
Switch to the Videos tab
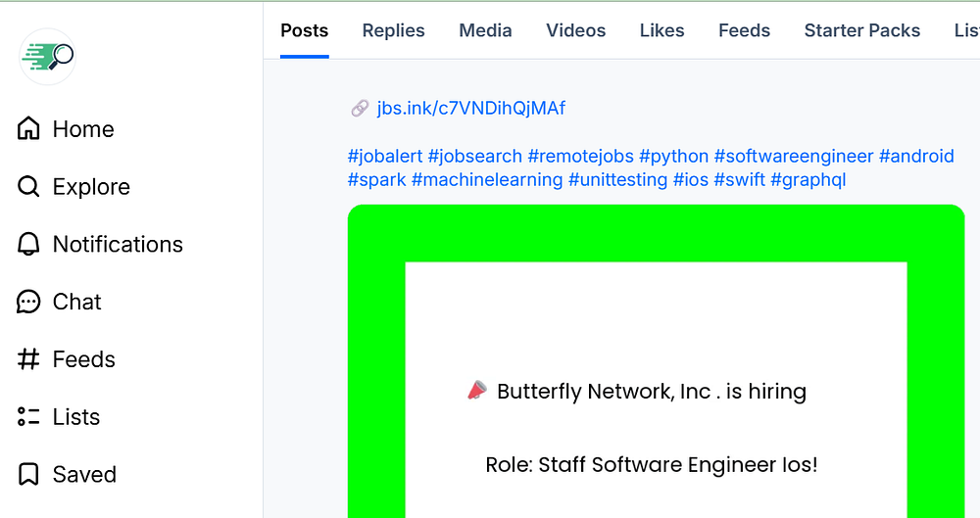pos(575,30)
